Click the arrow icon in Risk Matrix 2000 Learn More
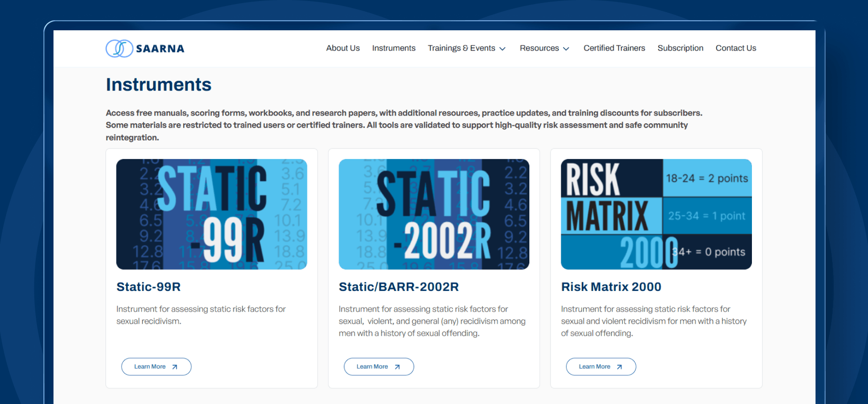This screenshot has height=404, width=868. (x=619, y=367)
